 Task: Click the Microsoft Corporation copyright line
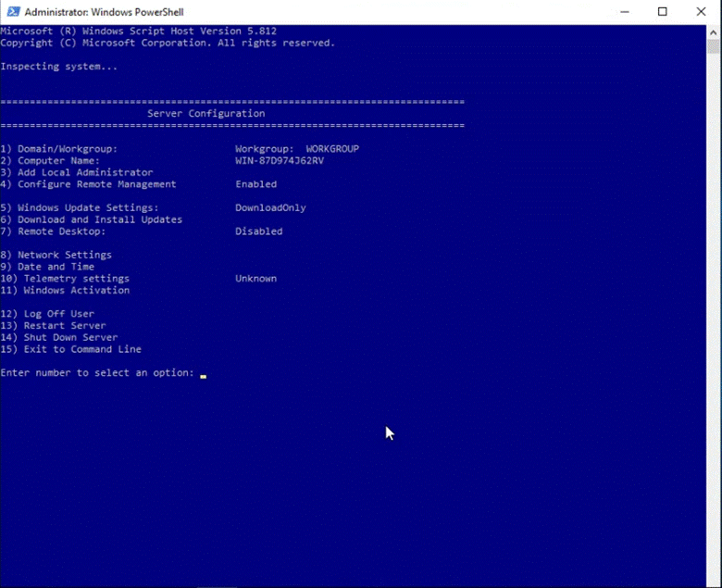click(x=168, y=43)
